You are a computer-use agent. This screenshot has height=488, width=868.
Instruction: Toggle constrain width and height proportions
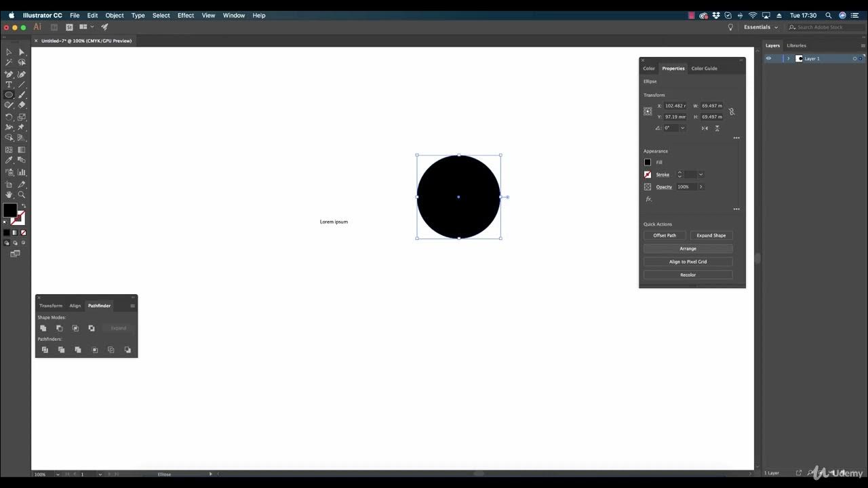click(x=731, y=111)
